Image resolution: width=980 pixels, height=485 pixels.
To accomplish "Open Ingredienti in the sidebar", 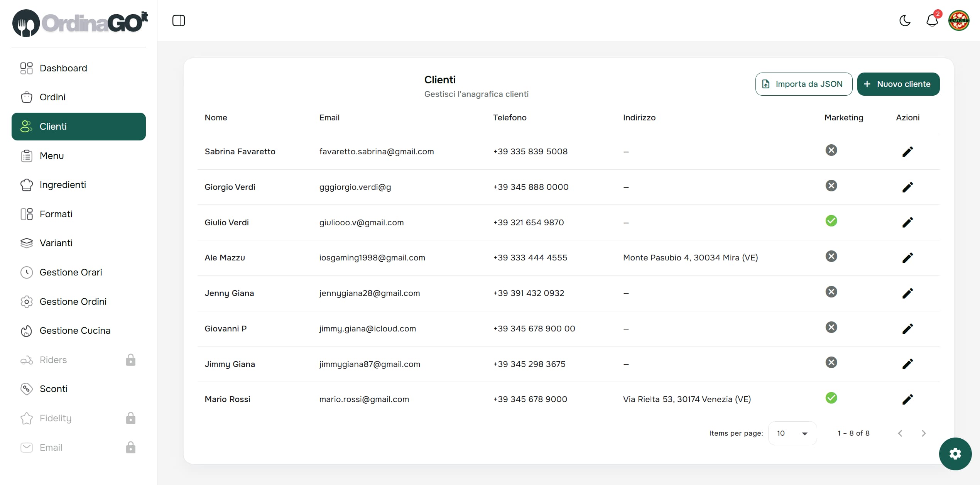I will point(79,185).
